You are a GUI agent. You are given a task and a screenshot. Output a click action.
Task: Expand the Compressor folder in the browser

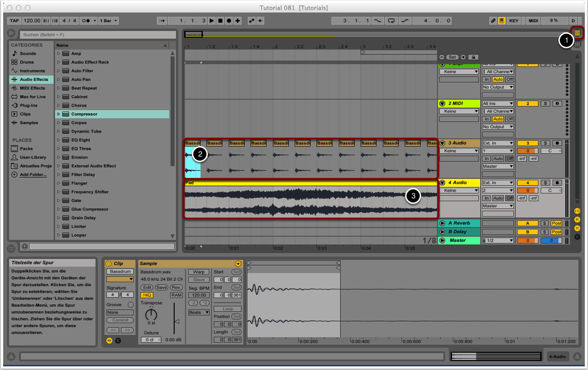(x=59, y=114)
